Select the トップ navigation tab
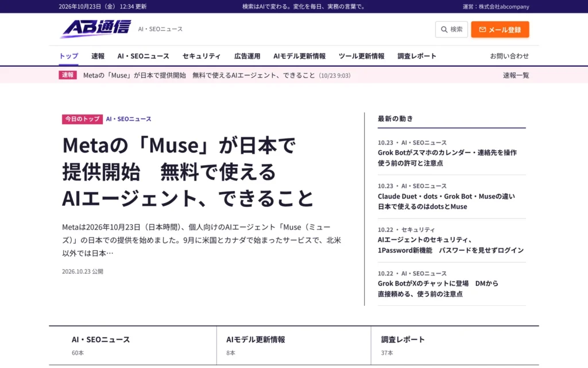The image size is (588, 368). coord(69,56)
